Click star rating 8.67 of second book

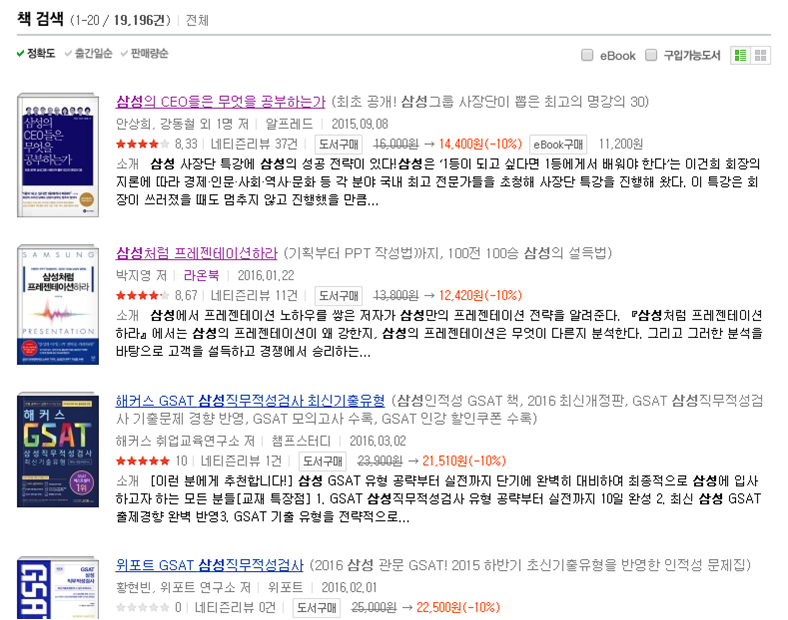(157, 295)
